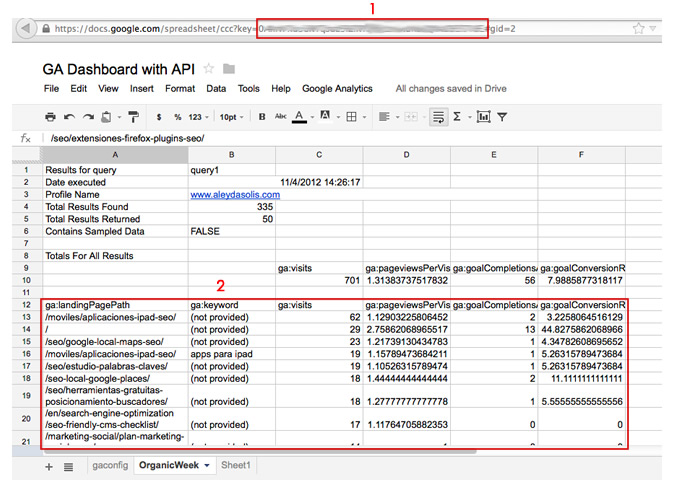The width and height of the screenshot is (674, 491).
Task: Open the Tools menu
Action: coord(249,89)
